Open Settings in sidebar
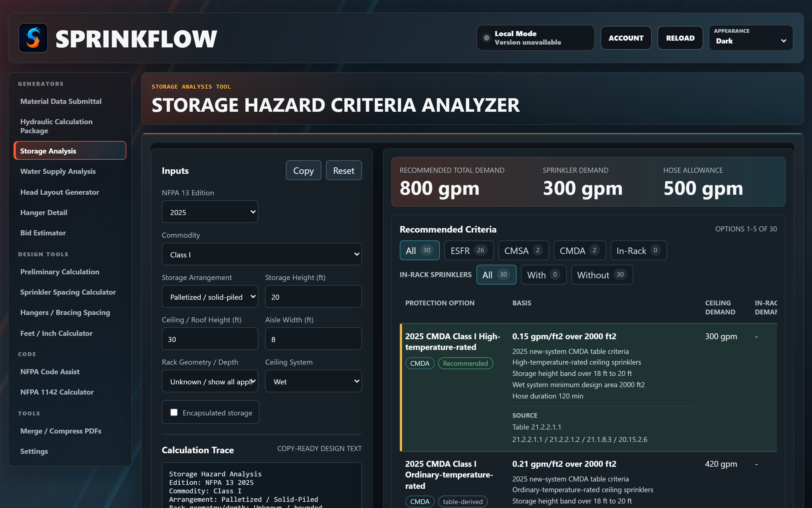 coord(70,451)
